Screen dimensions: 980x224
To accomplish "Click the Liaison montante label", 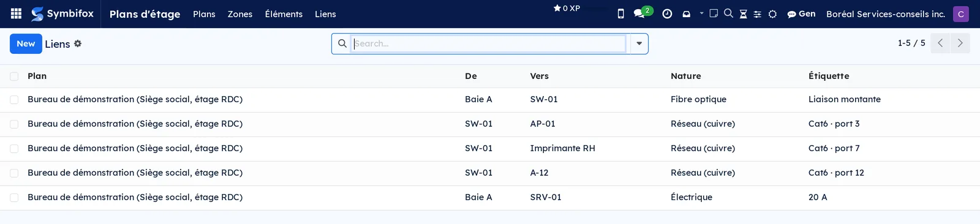I will pos(845,99).
